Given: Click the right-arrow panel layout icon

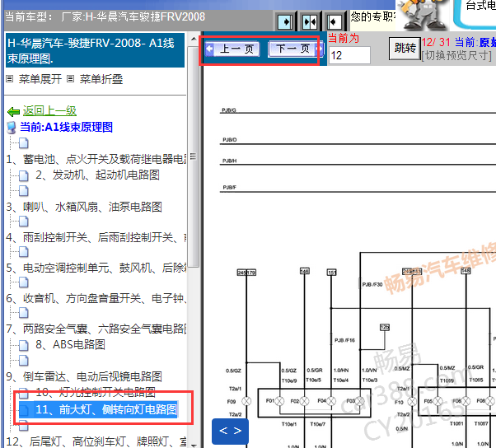Looking at the screenshot, I should (x=285, y=22).
